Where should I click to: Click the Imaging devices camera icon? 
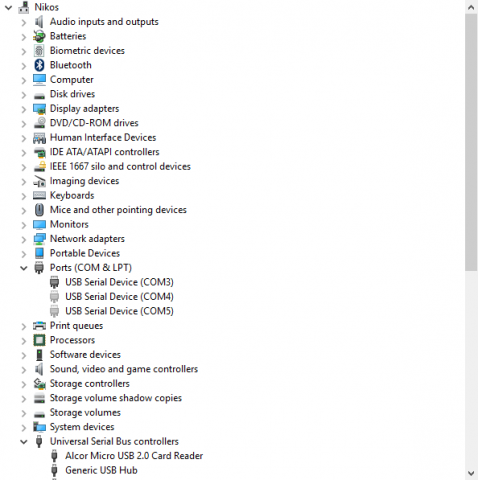pos(39,181)
